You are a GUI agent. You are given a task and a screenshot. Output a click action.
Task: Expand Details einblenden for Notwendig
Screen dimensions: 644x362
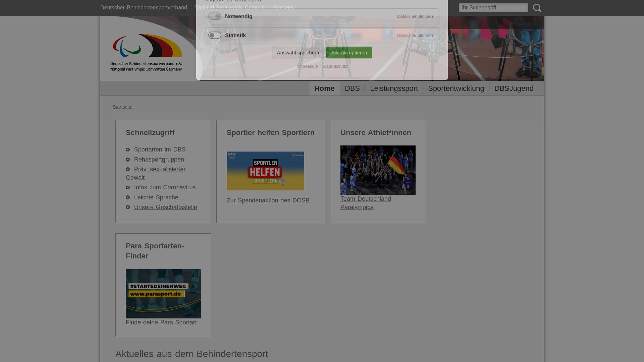pyautogui.click(x=415, y=16)
